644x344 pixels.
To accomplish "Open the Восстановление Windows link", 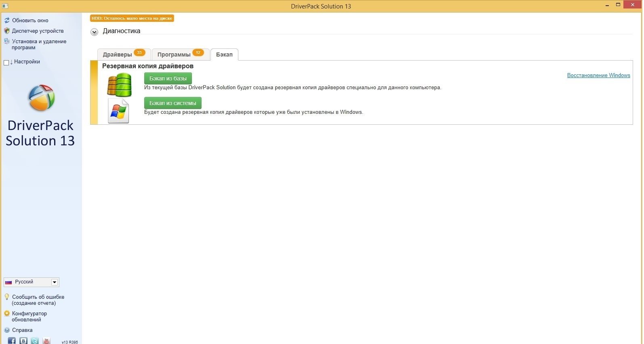I will (599, 75).
